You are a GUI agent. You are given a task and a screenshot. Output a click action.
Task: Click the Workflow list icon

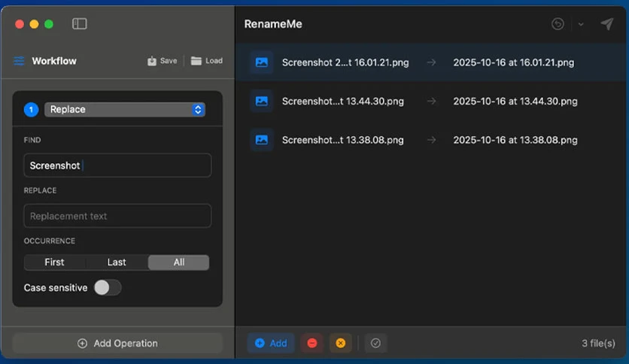pos(19,61)
